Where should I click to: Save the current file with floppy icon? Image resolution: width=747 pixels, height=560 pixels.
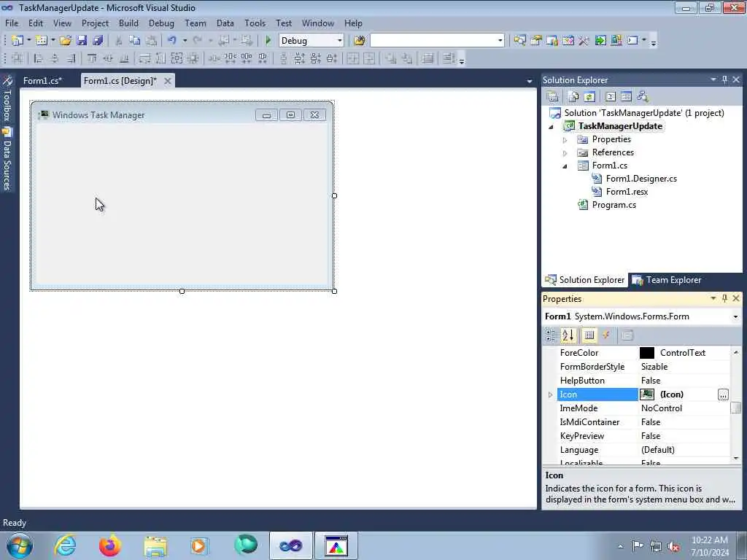coord(82,41)
